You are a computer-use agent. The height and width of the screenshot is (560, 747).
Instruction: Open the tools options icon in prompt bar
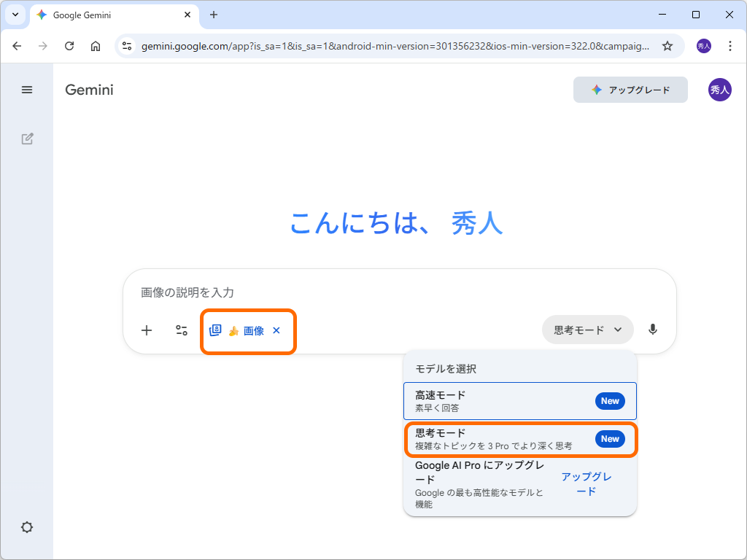coord(181,330)
